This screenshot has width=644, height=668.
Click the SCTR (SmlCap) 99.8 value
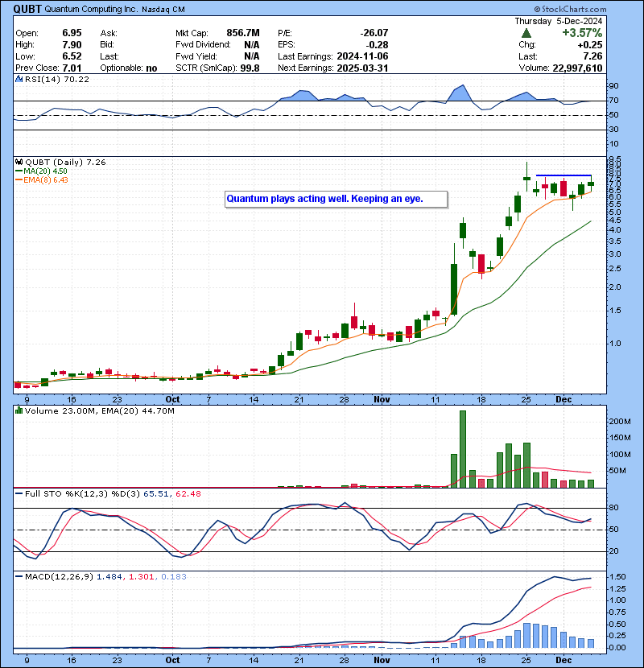tap(250, 68)
